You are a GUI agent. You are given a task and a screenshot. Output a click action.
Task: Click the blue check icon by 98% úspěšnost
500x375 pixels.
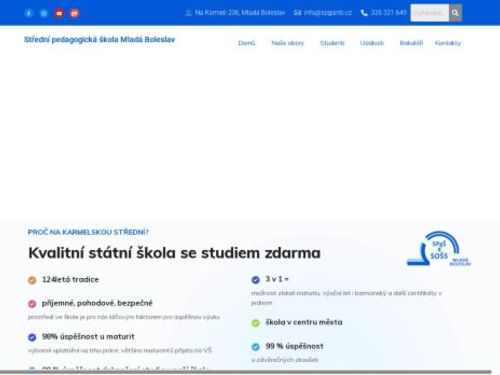pos(32,337)
